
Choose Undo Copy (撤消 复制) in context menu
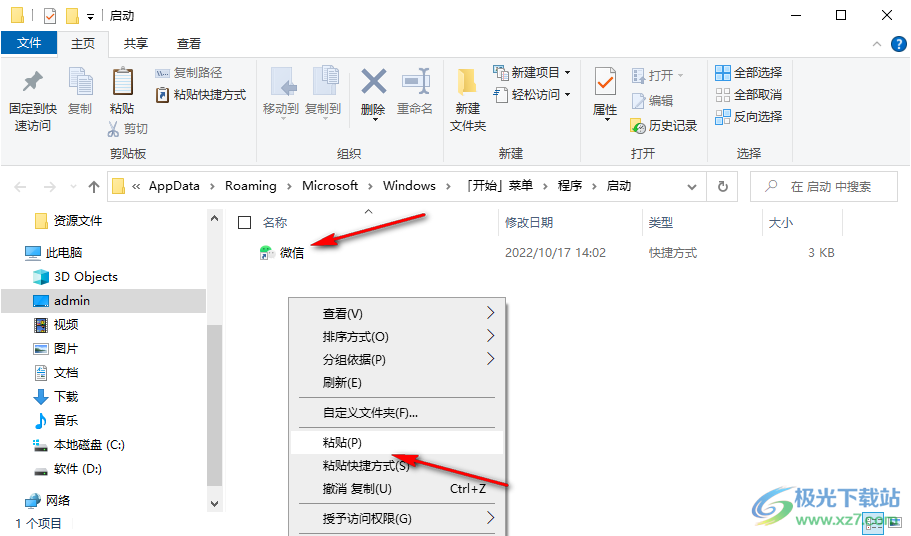coord(396,489)
